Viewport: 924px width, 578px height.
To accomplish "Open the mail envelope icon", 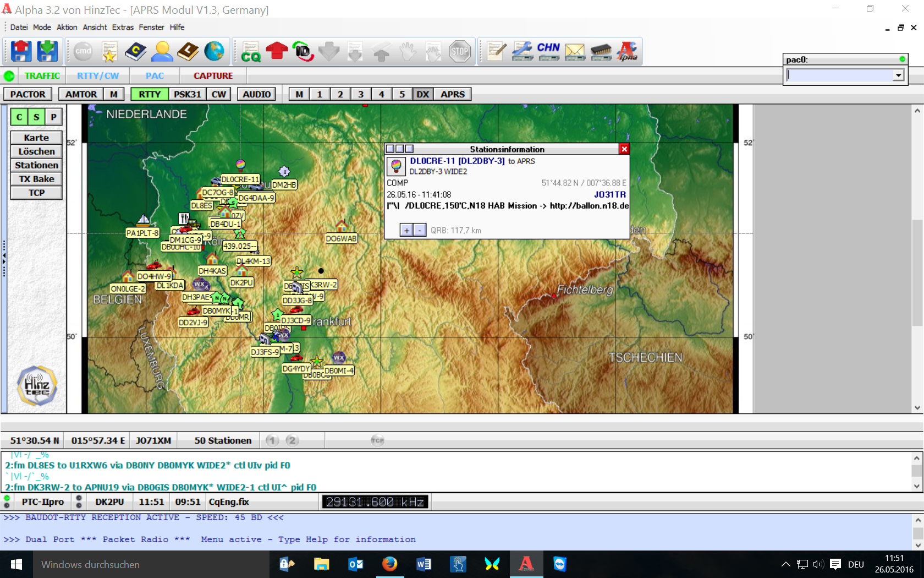I will [575, 51].
